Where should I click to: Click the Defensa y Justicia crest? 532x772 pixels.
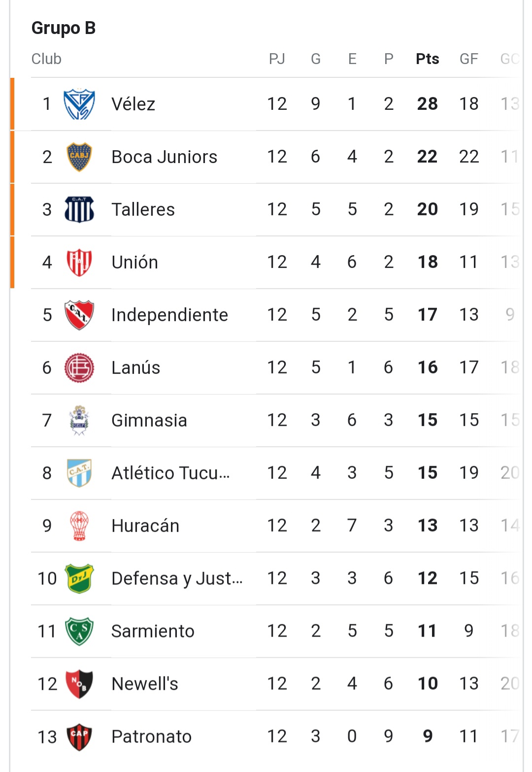(79, 578)
